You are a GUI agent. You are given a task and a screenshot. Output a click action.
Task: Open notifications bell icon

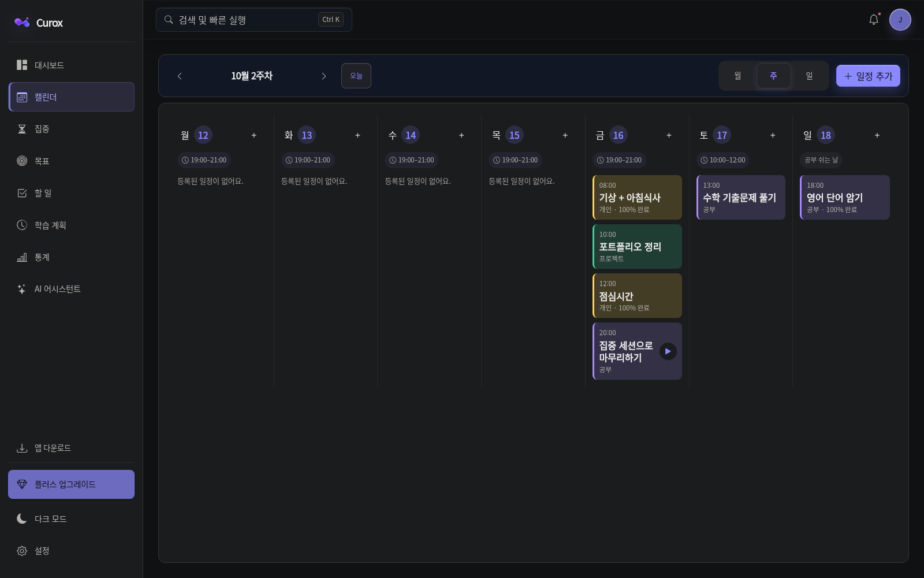[874, 20]
